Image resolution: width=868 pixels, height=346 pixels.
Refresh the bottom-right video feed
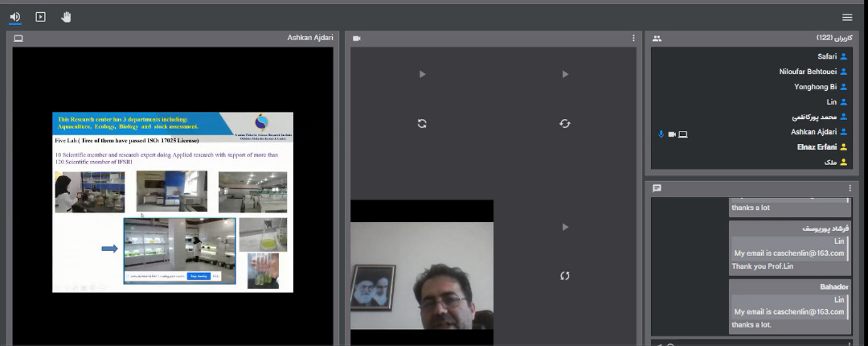click(x=565, y=276)
